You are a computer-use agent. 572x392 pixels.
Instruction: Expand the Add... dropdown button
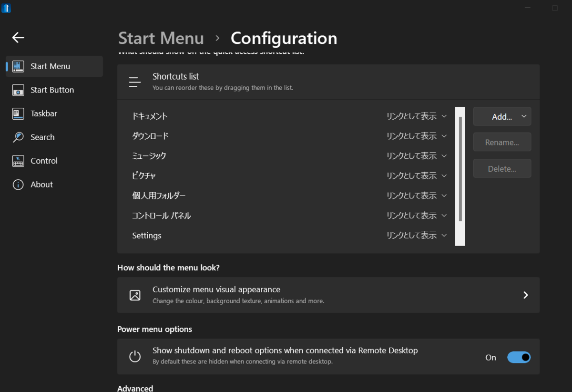[x=502, y=116]
